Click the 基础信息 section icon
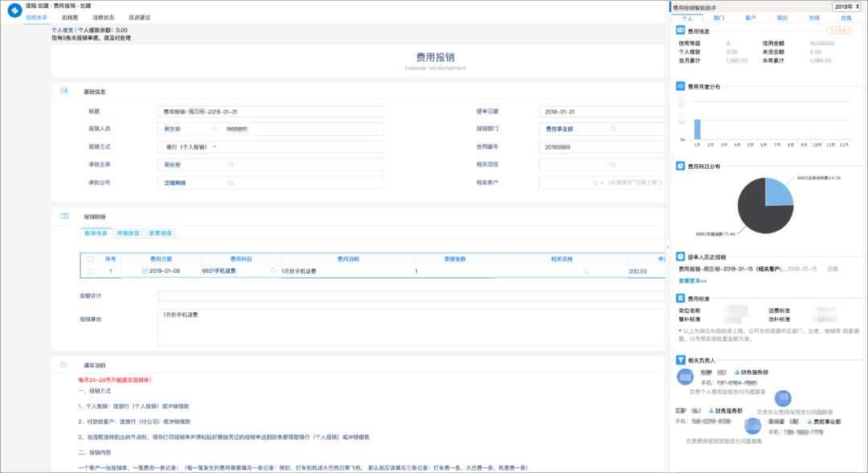 coord(64,91)
